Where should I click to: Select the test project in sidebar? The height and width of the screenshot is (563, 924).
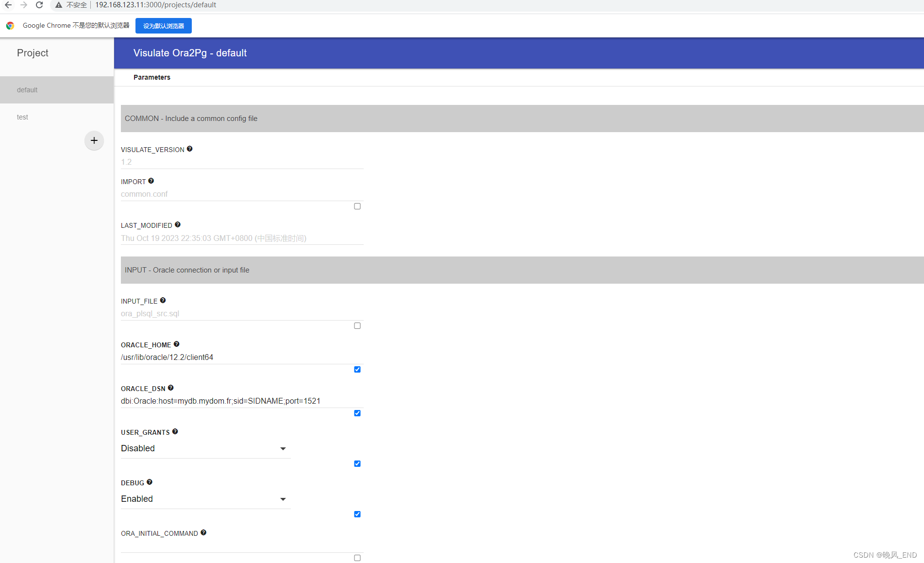click(22, 117)
